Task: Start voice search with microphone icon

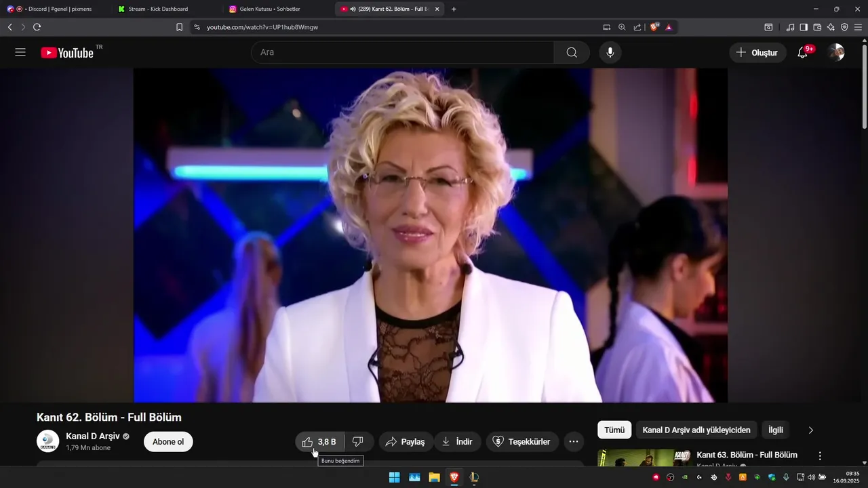Action: click(610, 52)
